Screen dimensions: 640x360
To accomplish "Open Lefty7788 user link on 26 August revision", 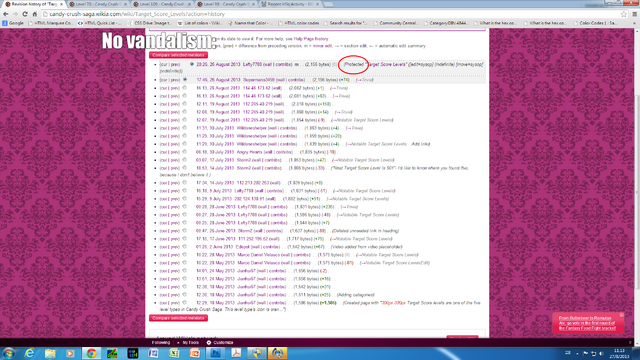I will 252,64.
